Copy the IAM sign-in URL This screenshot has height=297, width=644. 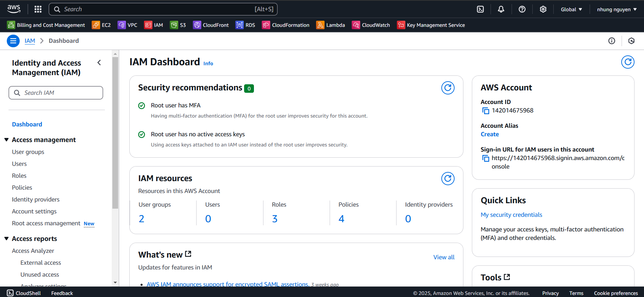click(x=486, y=158)
